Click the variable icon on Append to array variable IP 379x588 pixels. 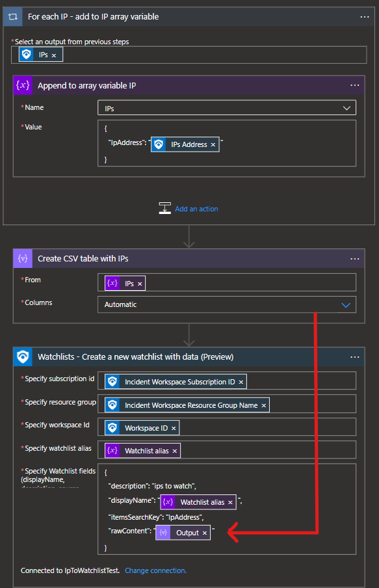(23, 85)
